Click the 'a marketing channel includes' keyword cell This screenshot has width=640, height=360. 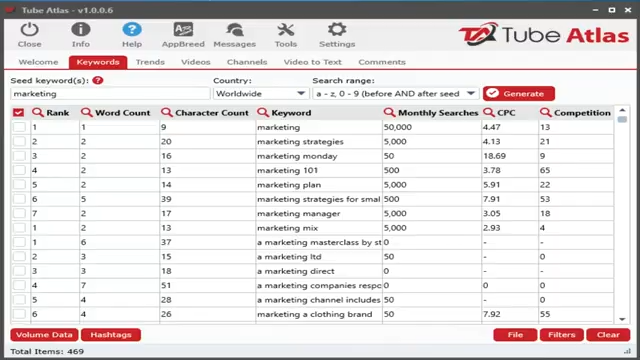click(319, 300)
